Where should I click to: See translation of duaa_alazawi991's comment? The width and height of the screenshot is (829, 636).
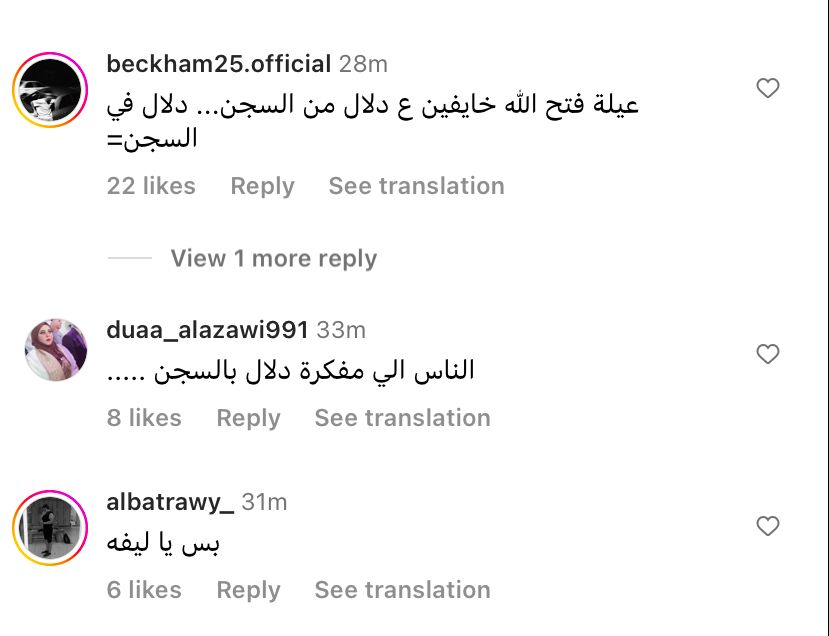pyautogui.click(x=402, y=418)
